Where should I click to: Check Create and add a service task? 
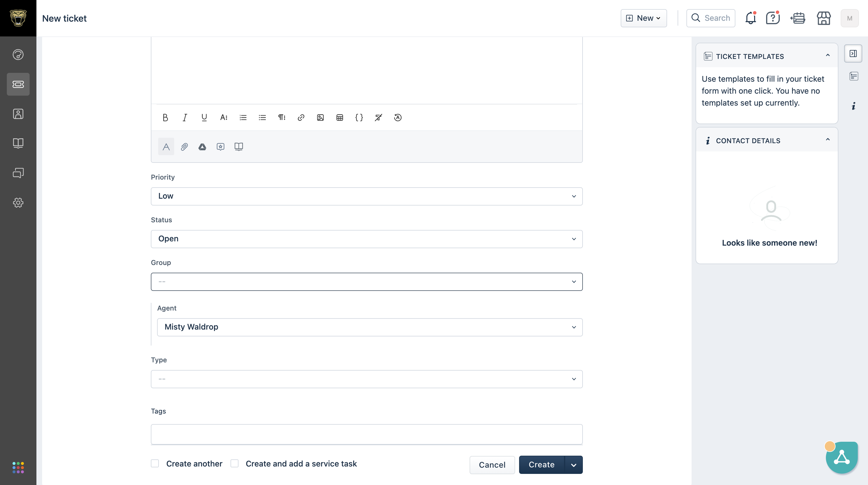(235, 464)
